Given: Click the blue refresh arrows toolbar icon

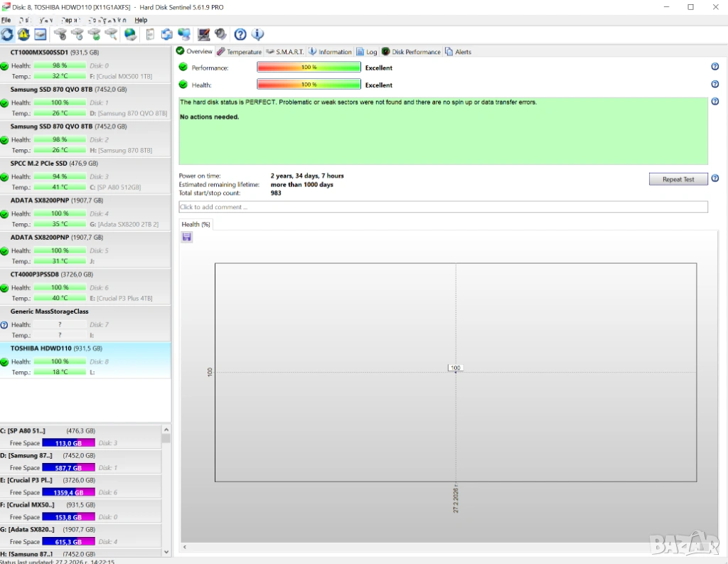Looking at the screenshot, I should 7,34.
